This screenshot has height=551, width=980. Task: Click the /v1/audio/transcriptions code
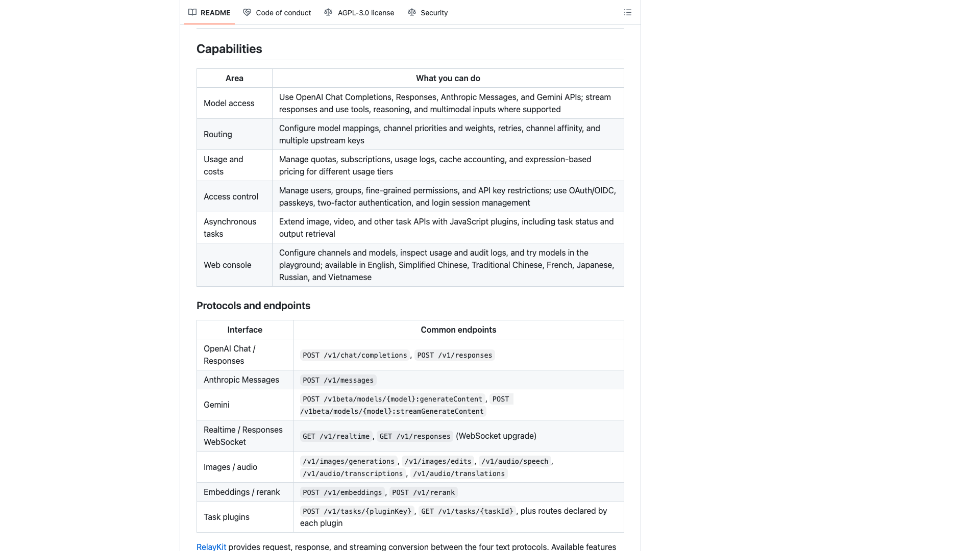[x=353, y=473]
